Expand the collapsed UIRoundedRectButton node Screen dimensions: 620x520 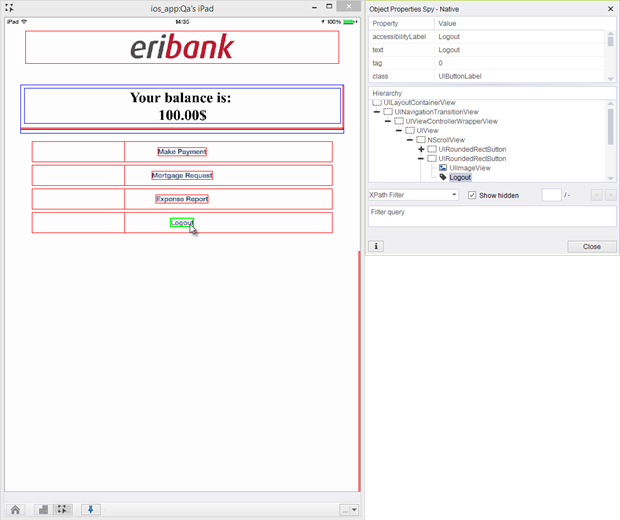click(x=421, y=149)
